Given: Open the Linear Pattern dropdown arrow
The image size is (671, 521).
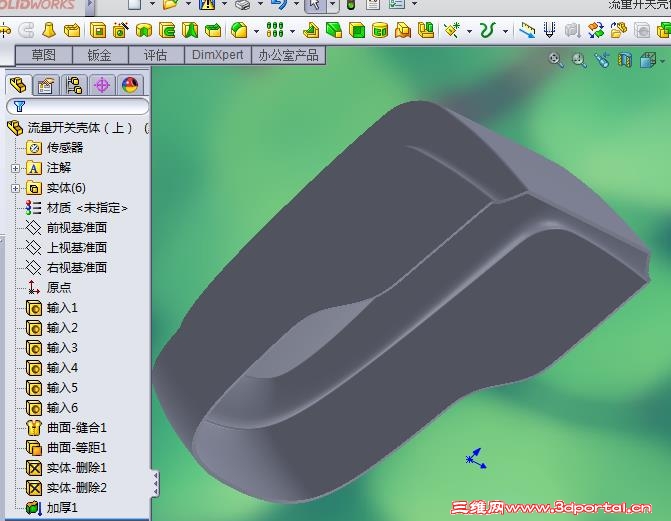Looking at the screenshot, I should 292,31.
